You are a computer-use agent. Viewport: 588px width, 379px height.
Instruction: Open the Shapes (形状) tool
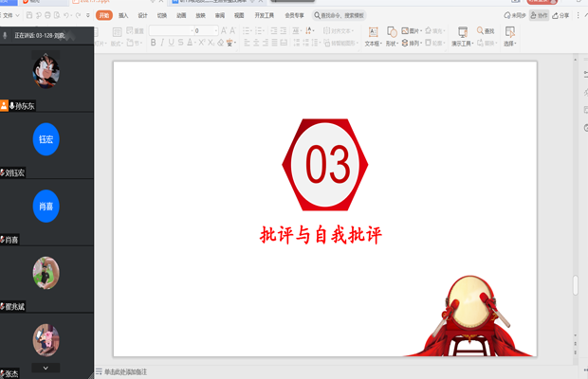click(x=391, y=37)
